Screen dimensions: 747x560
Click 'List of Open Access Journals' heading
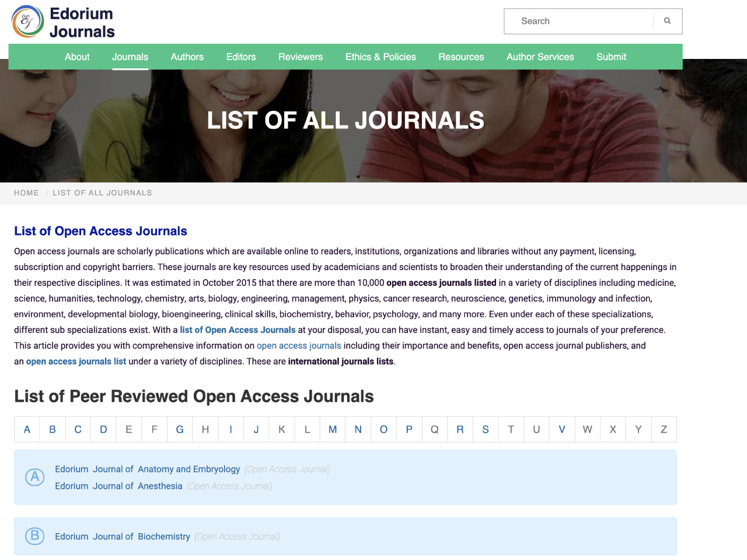click(x=100, y=231)
